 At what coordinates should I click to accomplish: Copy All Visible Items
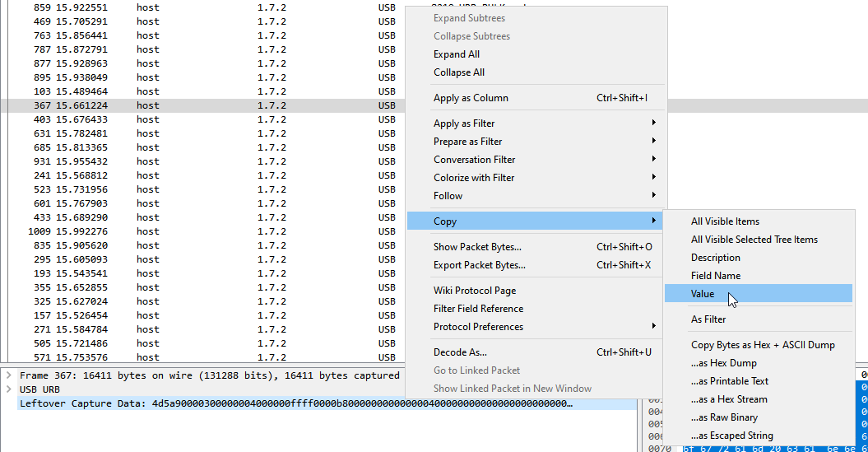point(725,221)
